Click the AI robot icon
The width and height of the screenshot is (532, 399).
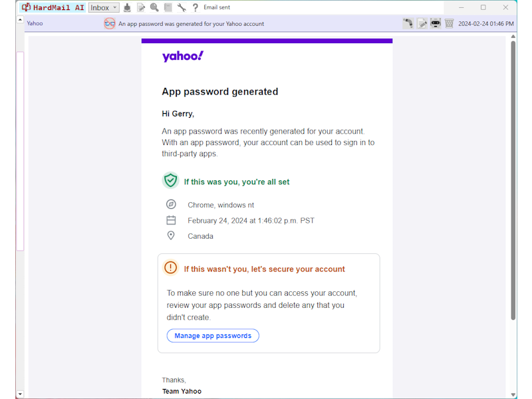(x=436, y=23)
